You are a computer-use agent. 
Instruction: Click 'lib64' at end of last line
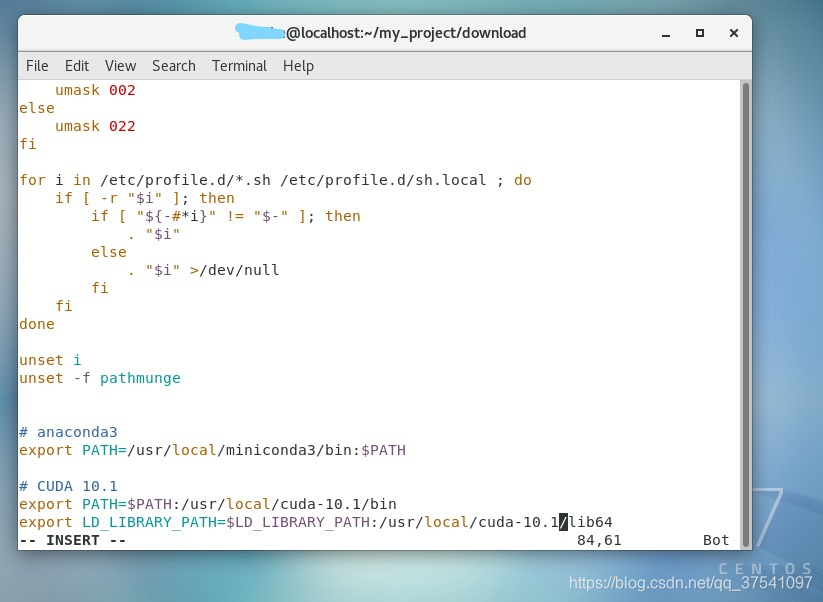(590, 522)
